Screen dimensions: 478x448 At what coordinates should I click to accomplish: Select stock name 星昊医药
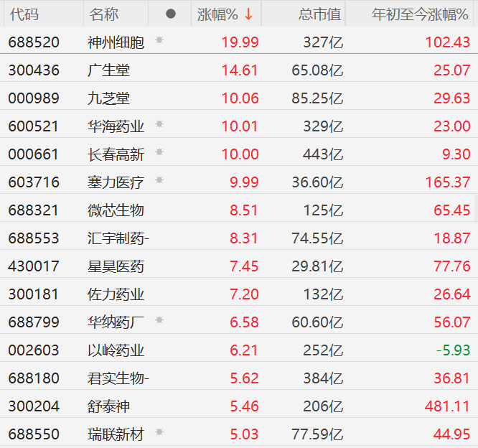click(x=116, y=266)
